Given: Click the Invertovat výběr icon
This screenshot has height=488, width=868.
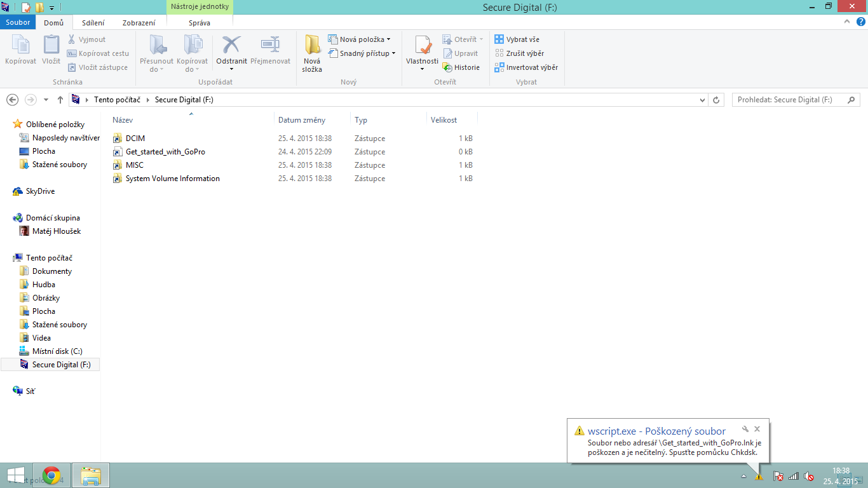Looking at the screenshot, I should coord(499,67).
